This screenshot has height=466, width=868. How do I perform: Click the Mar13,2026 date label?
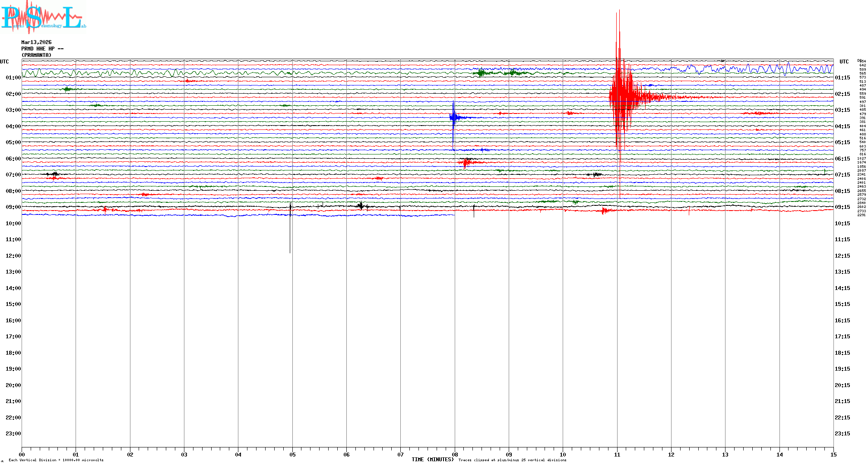coord(36,42)
